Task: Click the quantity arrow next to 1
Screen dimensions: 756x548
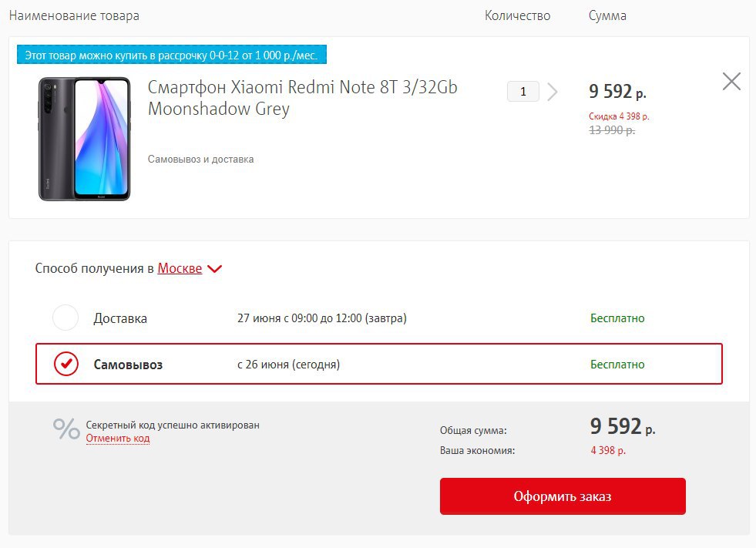Action: click(x=553, y=92)
